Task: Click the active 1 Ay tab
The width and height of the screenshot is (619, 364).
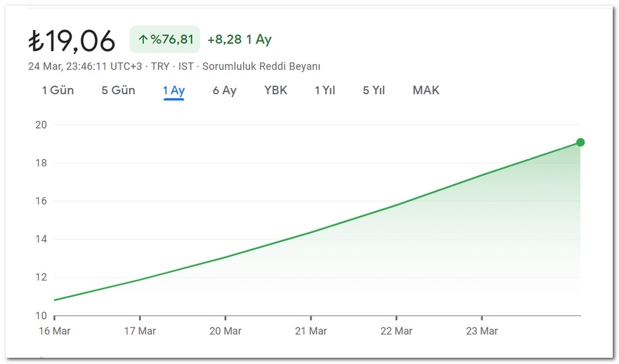Action: [x=174, y=90]
